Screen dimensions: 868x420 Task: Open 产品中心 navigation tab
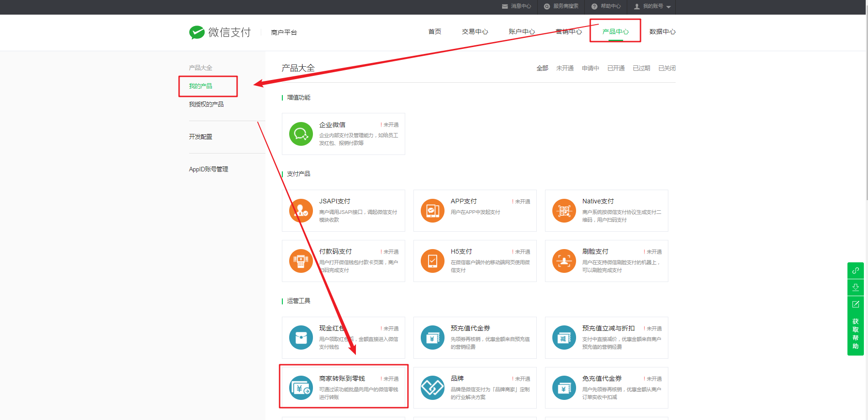(616, 32)
